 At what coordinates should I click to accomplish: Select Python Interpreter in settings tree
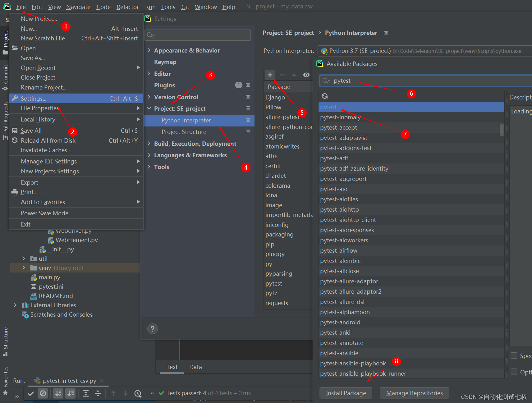tap(199, 120)
